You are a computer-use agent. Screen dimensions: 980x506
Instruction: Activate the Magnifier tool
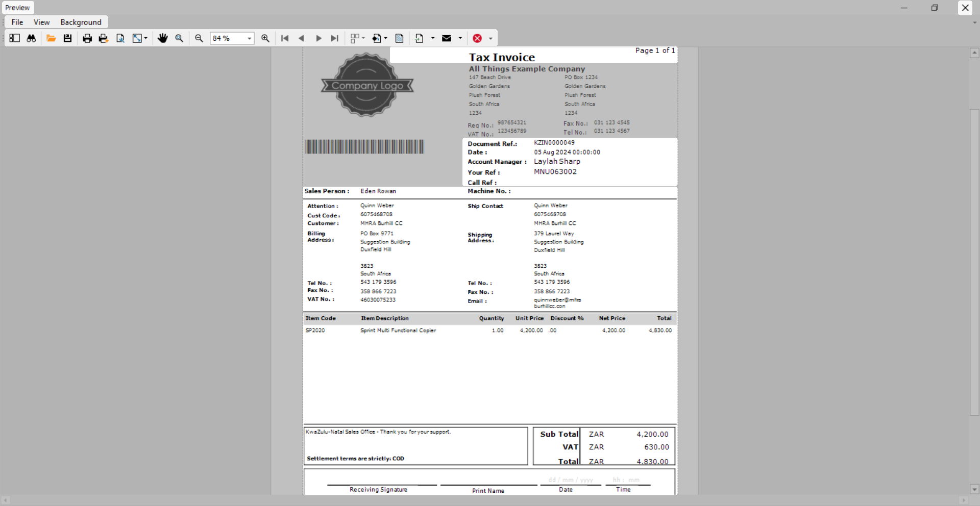coord(179,38)
